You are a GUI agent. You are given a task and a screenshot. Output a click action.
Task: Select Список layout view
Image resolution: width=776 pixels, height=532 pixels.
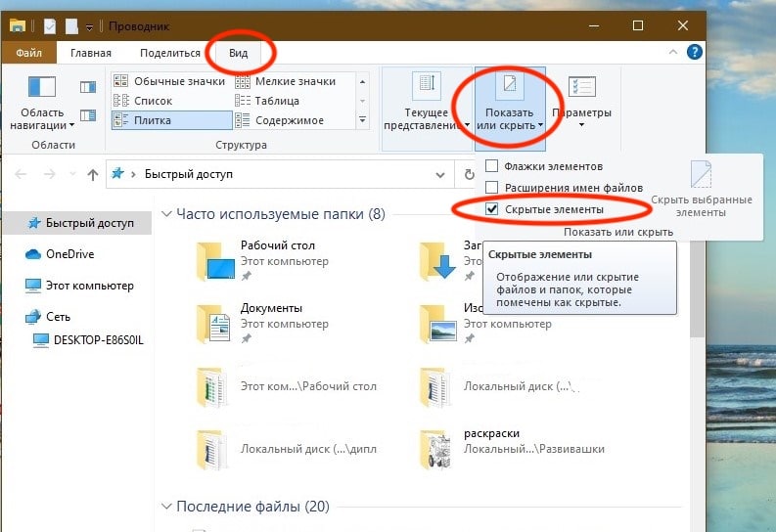tap(144, 101)
